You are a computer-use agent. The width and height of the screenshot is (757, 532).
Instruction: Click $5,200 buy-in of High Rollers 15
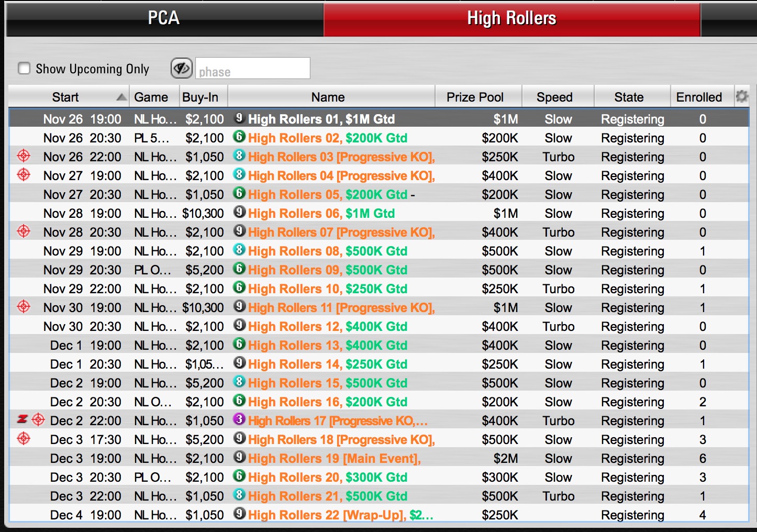point(205,383)
